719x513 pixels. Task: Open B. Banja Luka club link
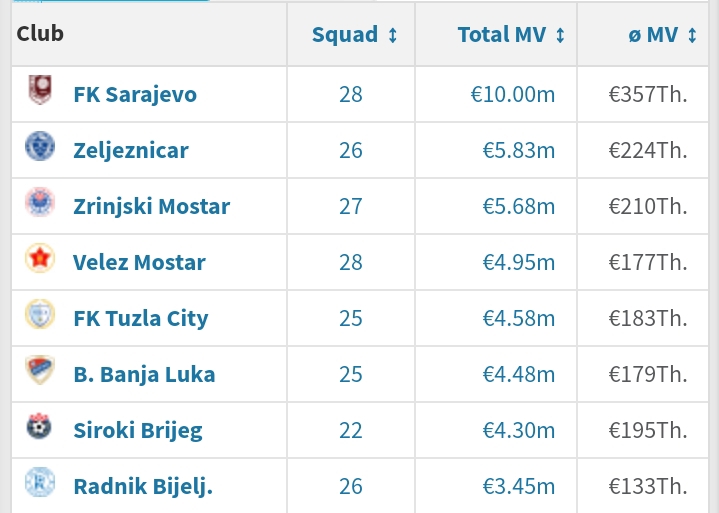click(144, 375)
